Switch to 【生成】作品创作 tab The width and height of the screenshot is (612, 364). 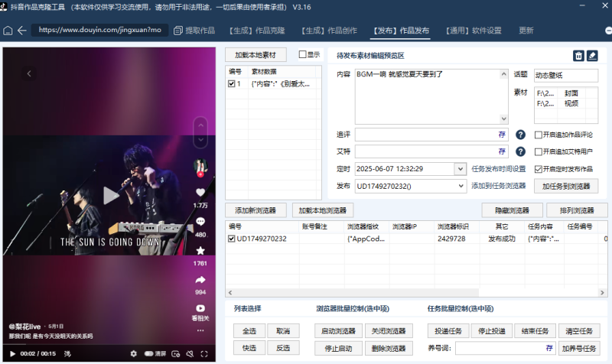tap(329, 31)
